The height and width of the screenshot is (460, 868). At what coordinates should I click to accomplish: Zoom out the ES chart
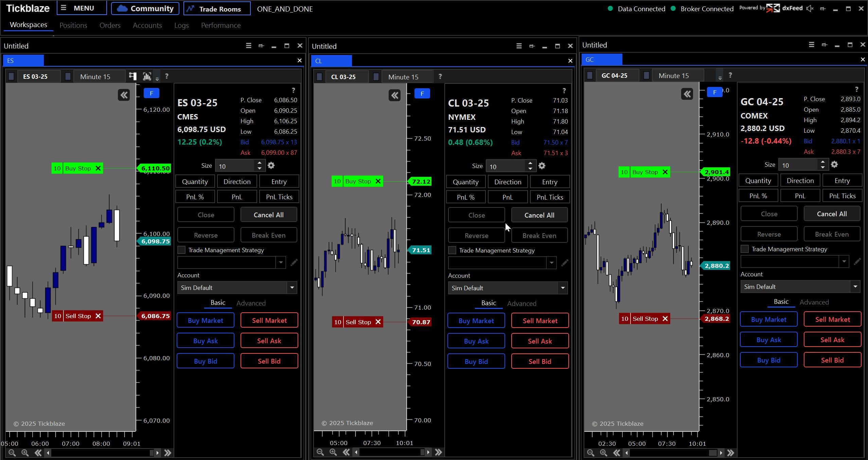pyautogui.click(x=12, y=453)
